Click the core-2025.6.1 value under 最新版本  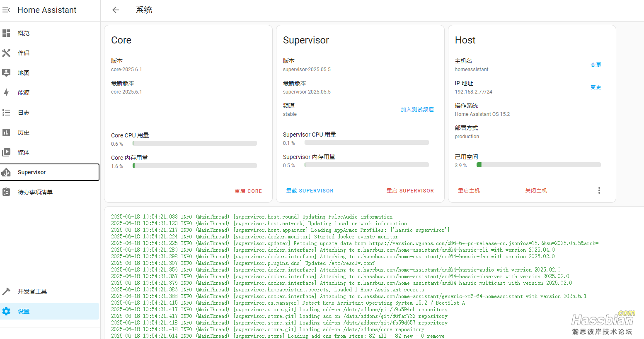pyautogui.click(x=126, y=92)
